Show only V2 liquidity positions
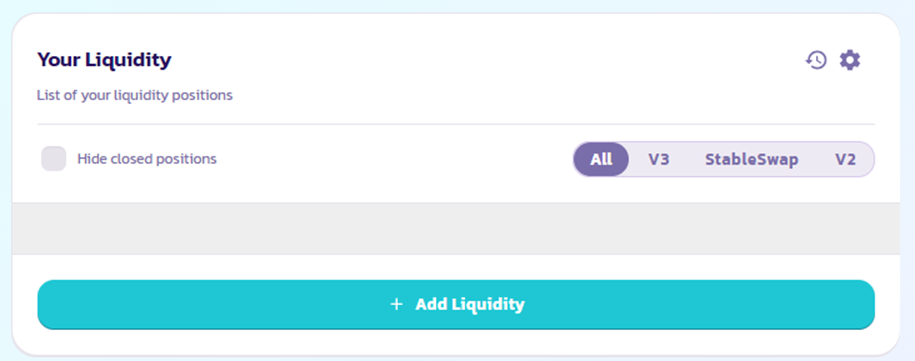 [845, 159]
